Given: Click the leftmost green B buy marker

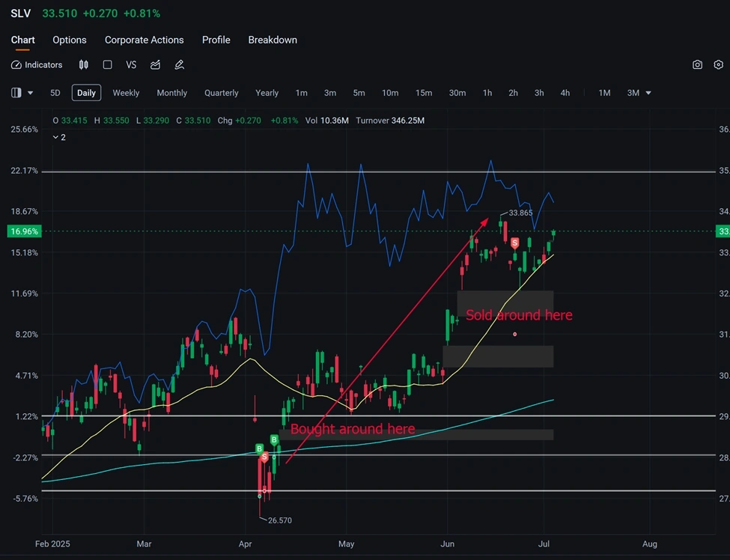Looking at the screenshot, I should click(x=259, y=448).
